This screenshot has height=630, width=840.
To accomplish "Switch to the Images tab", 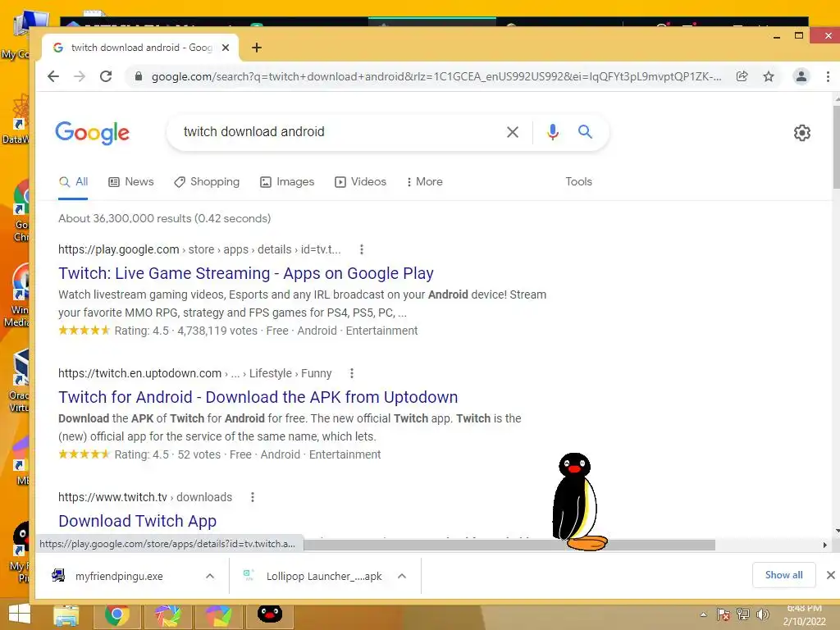I will (x=287, y=181).
